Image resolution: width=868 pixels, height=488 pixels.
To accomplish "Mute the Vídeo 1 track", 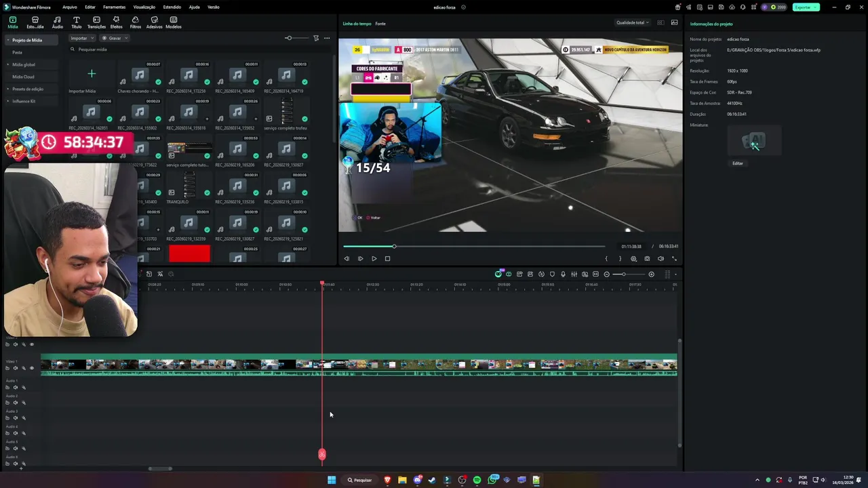I will click(16, 368).
